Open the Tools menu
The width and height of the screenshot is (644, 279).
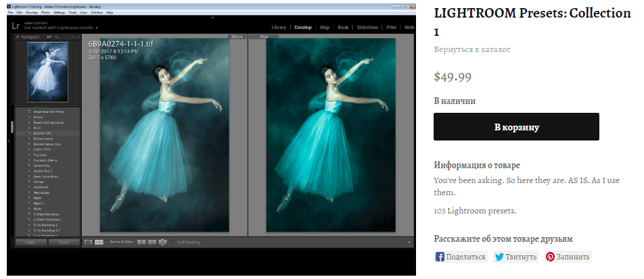(x=72, y=12)
